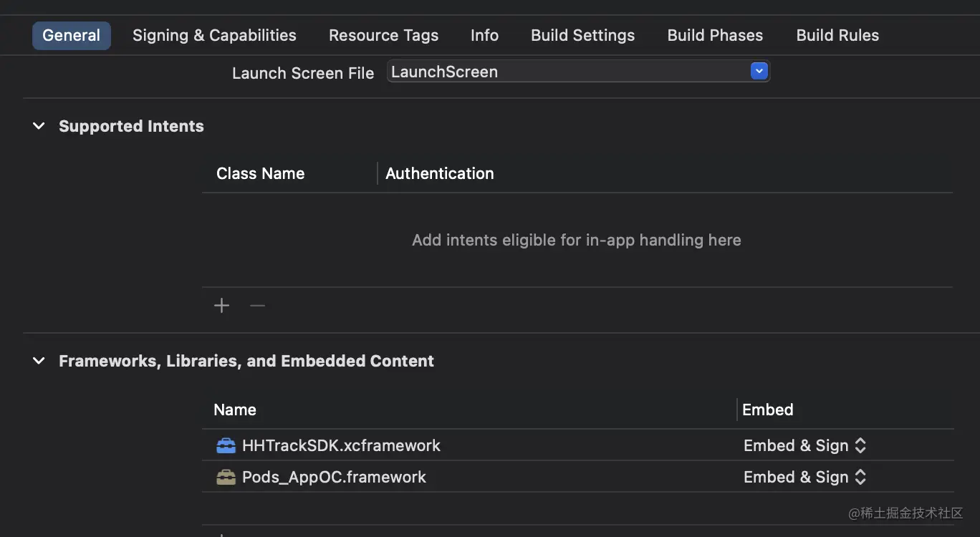Collapse Frameworks, Libraries, and Embedded Content section
The image size is (980, 537).
coord(39,362)
